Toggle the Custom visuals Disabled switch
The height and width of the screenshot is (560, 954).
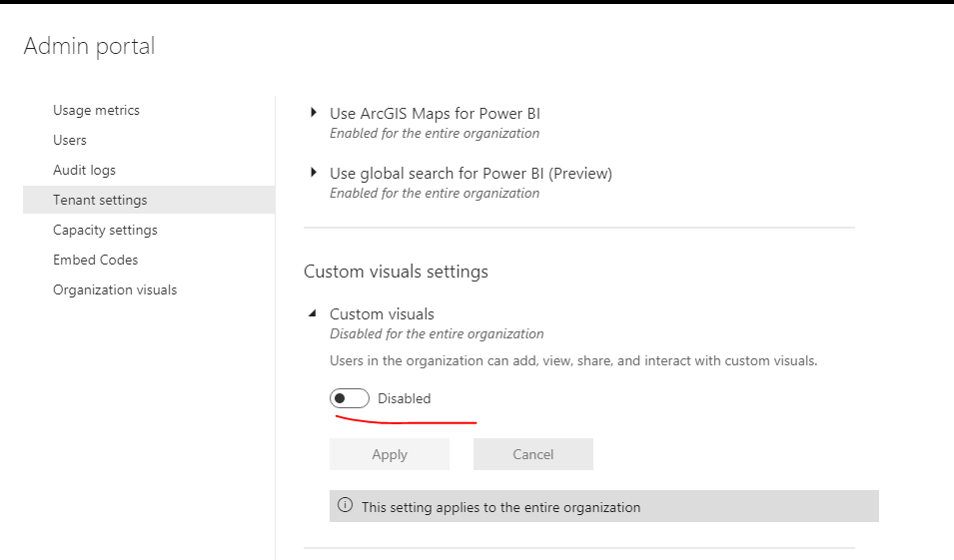click(x=350, y=398)
